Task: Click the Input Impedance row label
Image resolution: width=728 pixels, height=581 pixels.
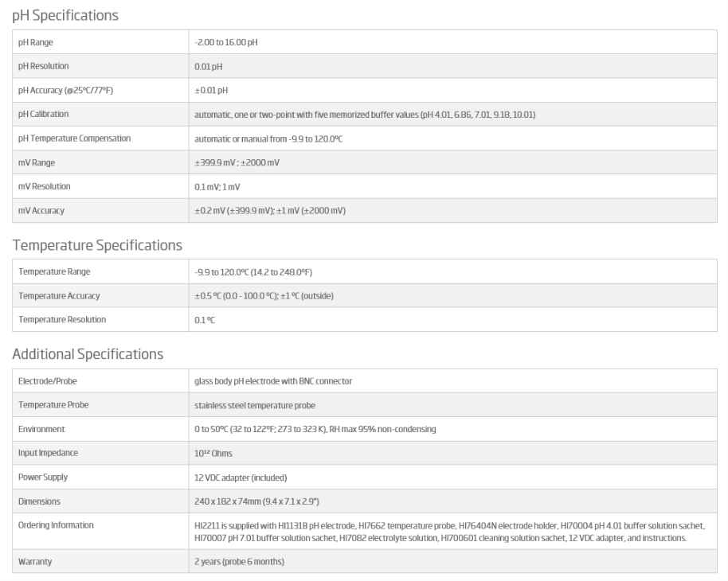Action: [x=49, y=453]
